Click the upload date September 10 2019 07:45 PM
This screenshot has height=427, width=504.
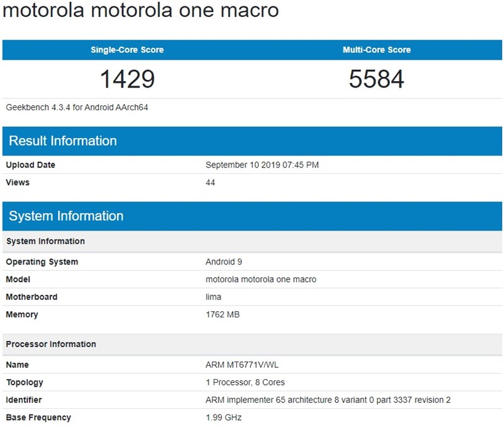262,165
